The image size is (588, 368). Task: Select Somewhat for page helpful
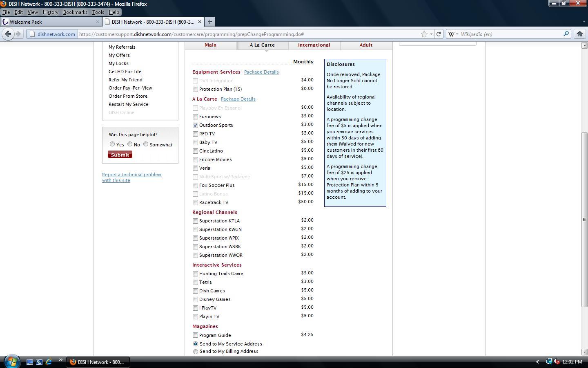[146, 144]
